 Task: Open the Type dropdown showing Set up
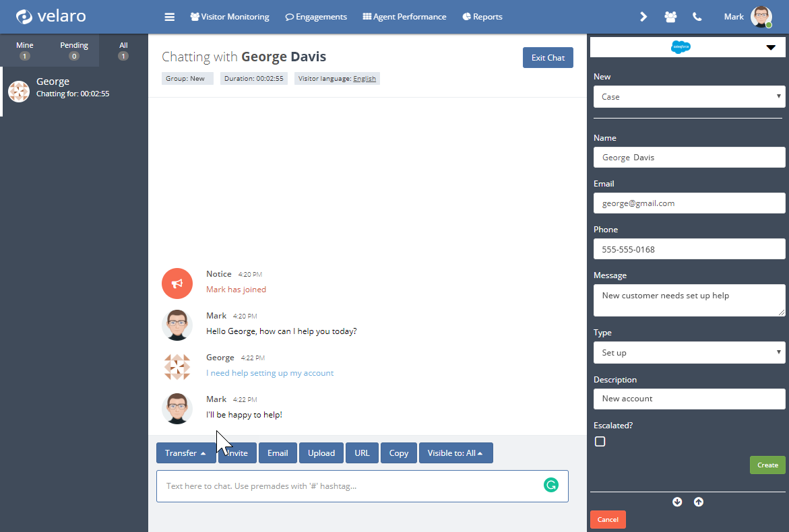(x=689, y=352)
